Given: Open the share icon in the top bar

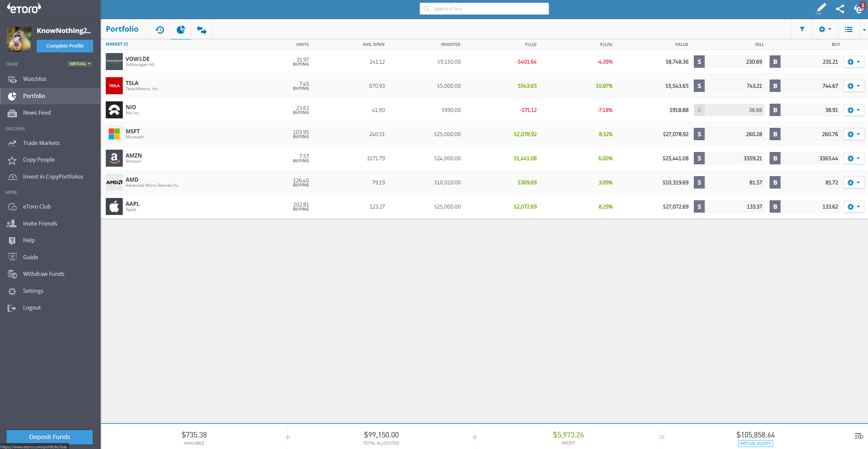Looking at the screenshot, I should click(840, 9).
